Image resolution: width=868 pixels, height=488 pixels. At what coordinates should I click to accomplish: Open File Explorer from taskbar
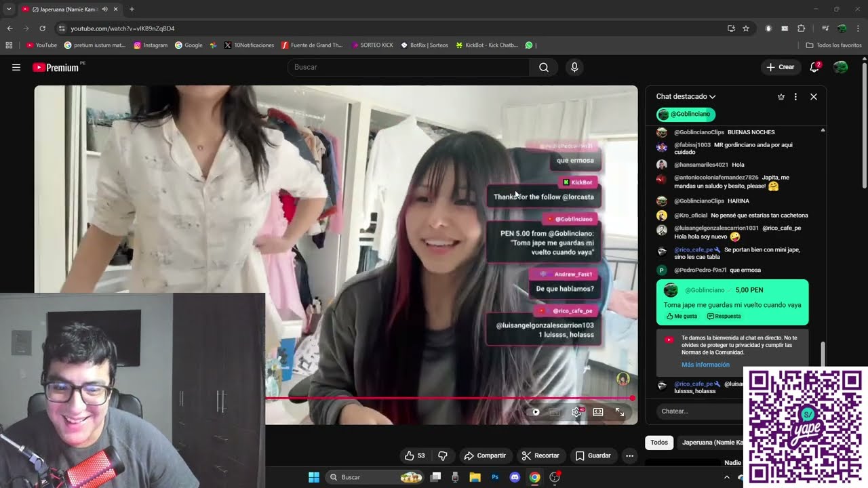[x=475, y=477]
